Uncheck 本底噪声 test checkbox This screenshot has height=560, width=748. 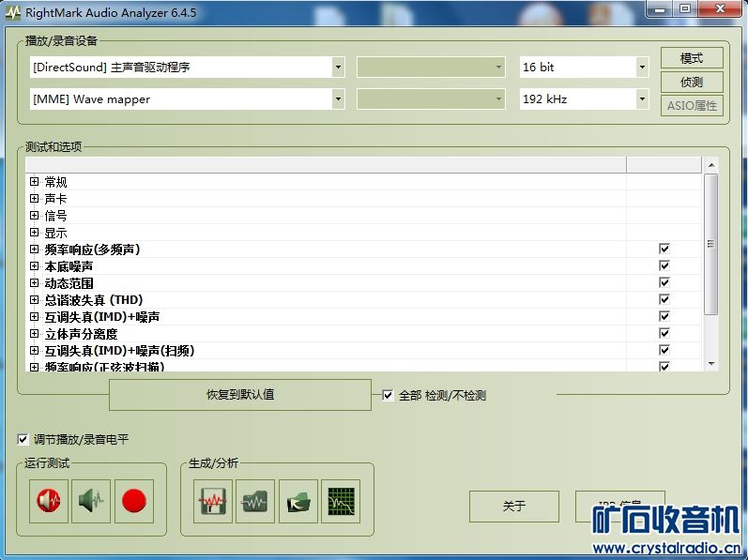[x=664, y=265]
